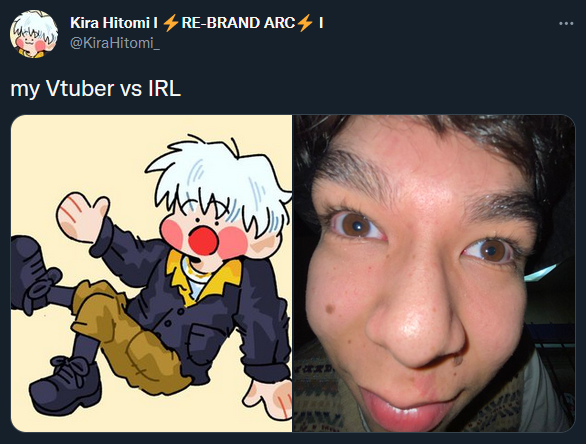Open the Kira Hitomi display name link
Image resolution: width=586 pixels, height=444 pixels.
point(197,23)
